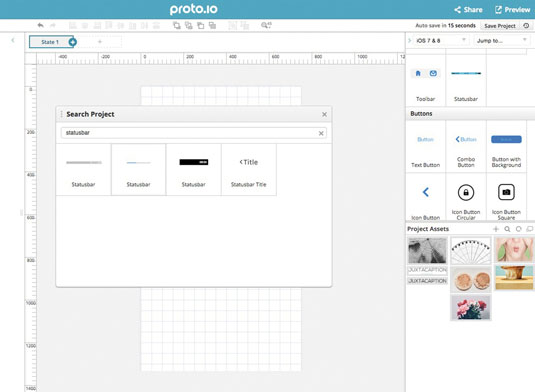This screenshot has height=392, width=535.
Task: Select the wooden bowl photo asset
Action: [514, 278]
